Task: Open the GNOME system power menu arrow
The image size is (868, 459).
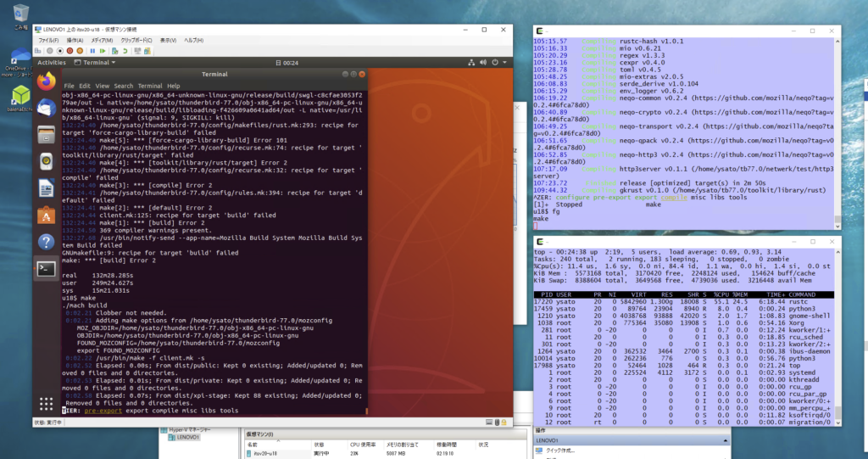Action: pyautogui.click(x=505, y=62)
